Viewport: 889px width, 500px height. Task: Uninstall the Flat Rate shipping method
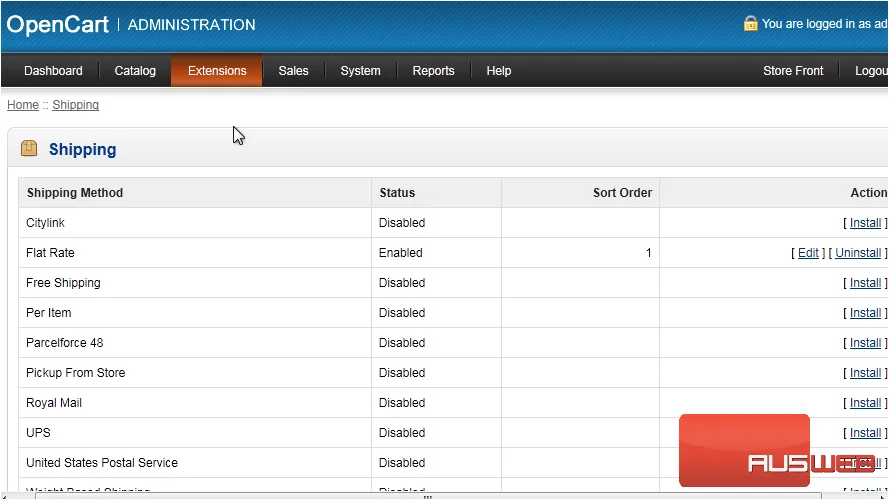pyautogui.click(x=858, y=253)
